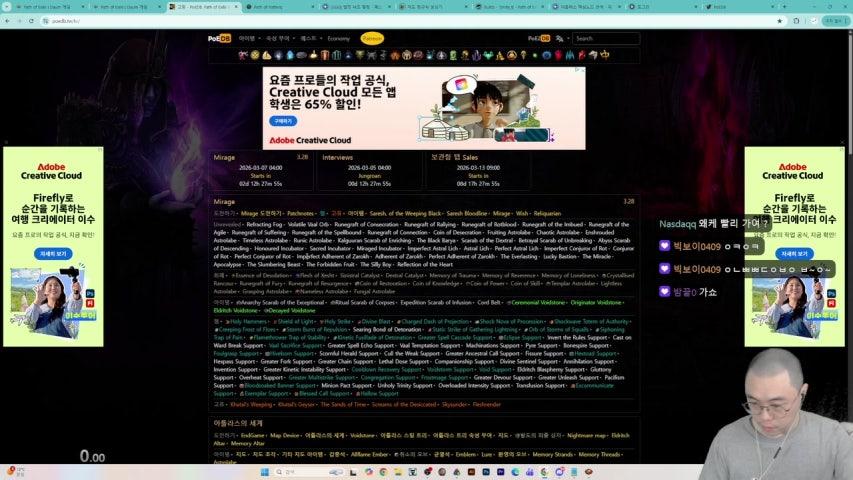Expand the 속성 부여 dropdown menu
Screen dimensions: 853x480
click(280, 38)
